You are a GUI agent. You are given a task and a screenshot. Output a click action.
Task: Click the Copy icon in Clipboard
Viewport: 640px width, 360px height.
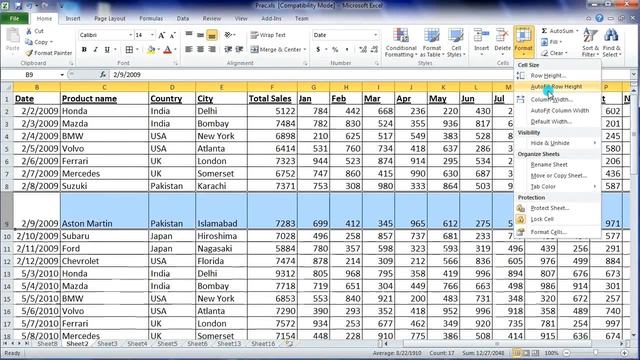[29, 42]
